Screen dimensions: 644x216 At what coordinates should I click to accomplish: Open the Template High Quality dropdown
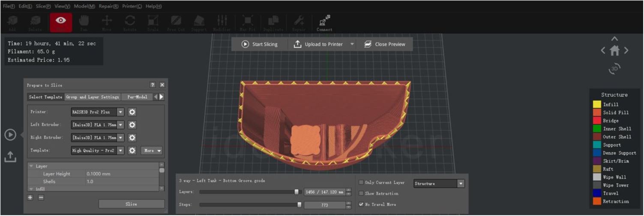tap(98, 151)
